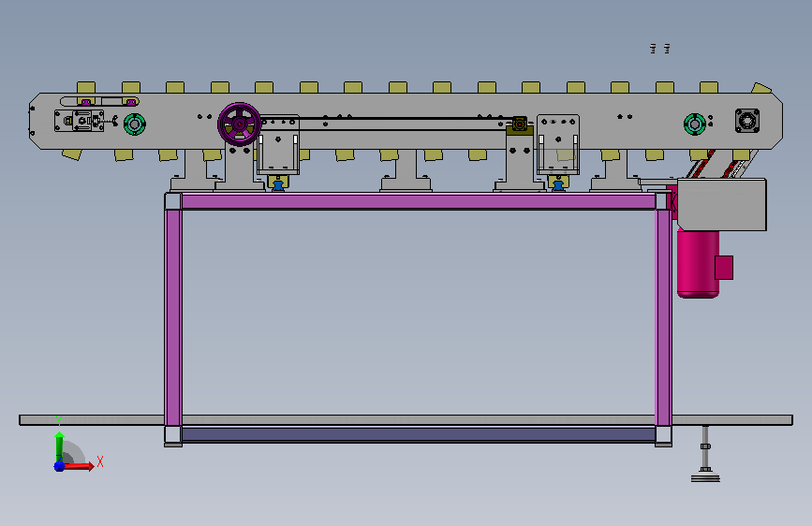Click the green Y axis arrow
The image size is (812, 526).
point(59,446)
